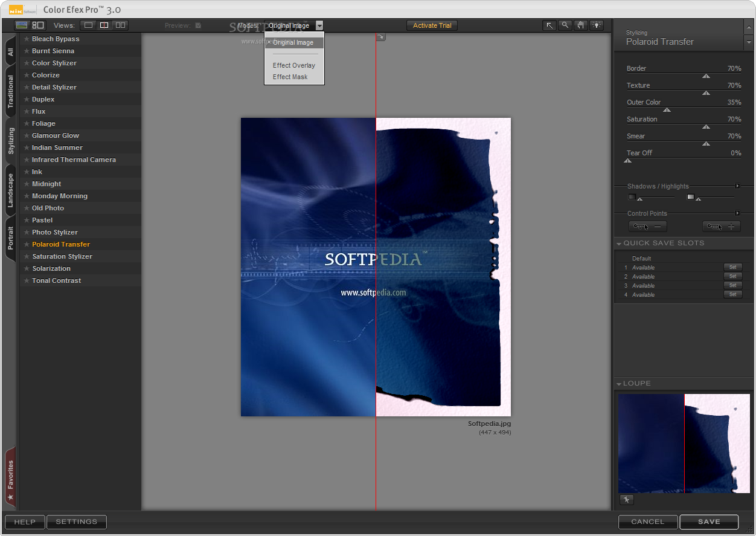
Task: Collapse the Loupe section
Action: (619, 384)
